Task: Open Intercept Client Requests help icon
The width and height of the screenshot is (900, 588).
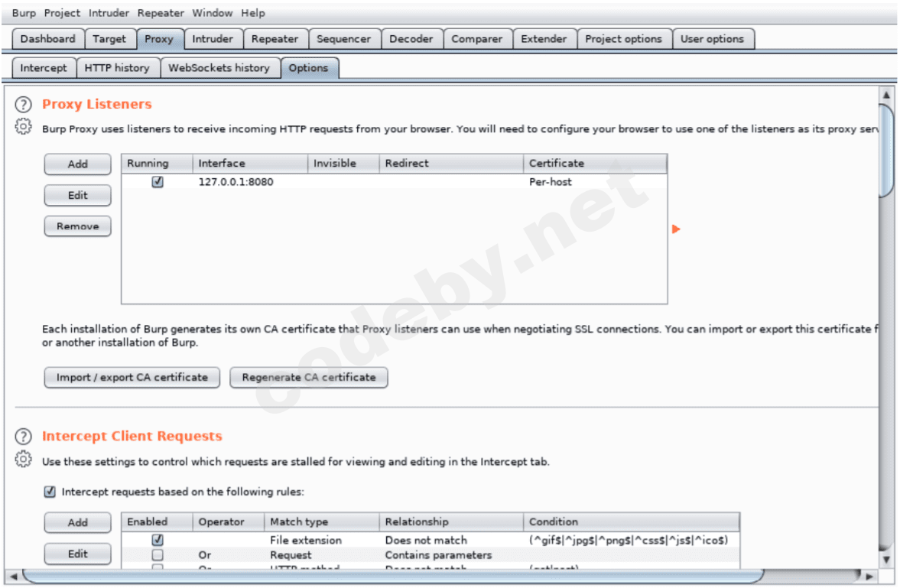Action: point(23,437)
